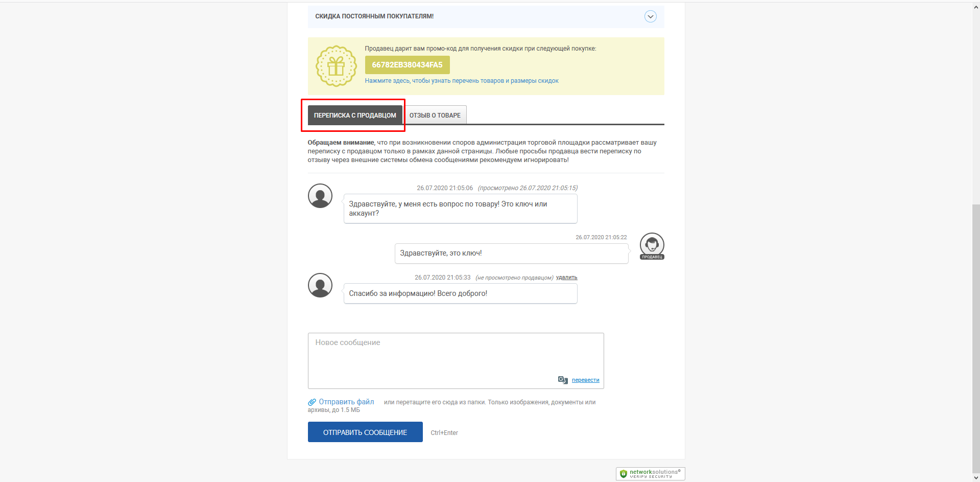Switch to the ПЕРЕПИСКА С ПРОДАВЦОМ tab
This screenshot has width=980, height=482.
tap(355, 115)
